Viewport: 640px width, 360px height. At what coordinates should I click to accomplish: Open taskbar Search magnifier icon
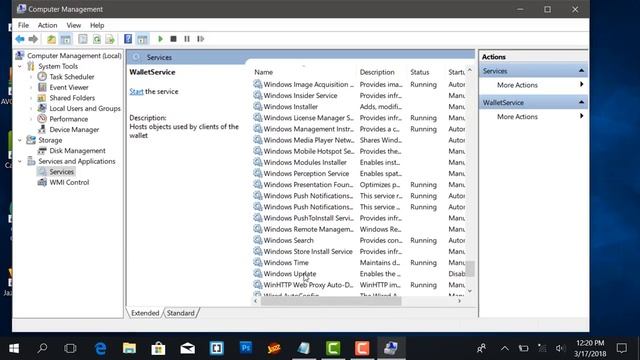[x=42, y=348]
